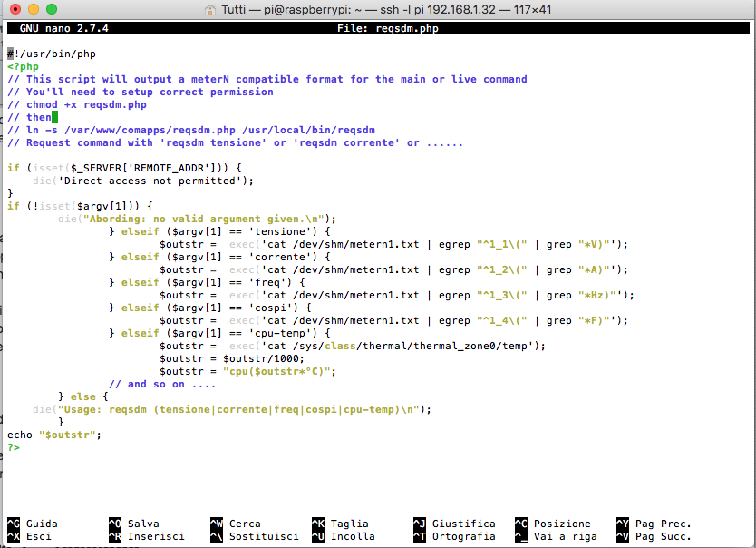Click the ^K Taglia cut shortcut

(340, 524)
